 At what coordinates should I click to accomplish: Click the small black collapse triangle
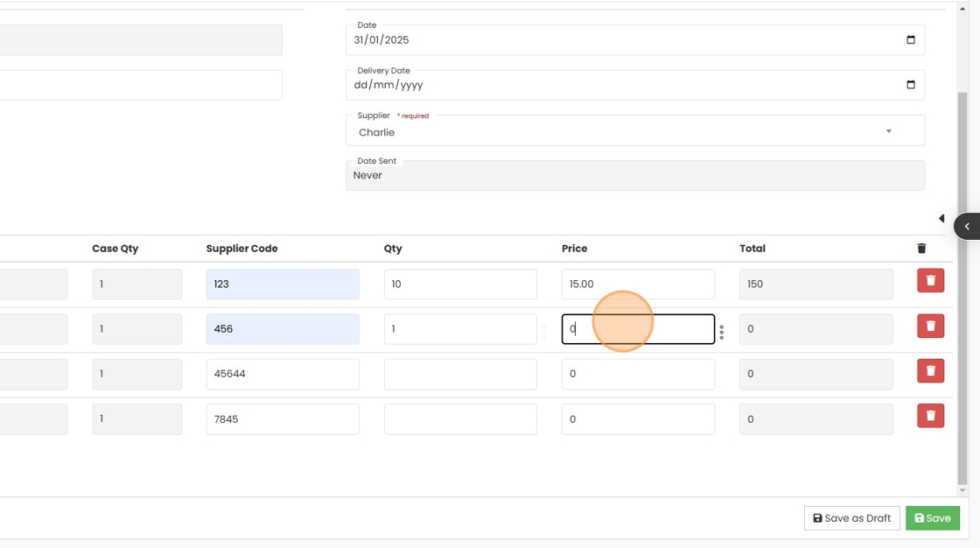point(941,218)
